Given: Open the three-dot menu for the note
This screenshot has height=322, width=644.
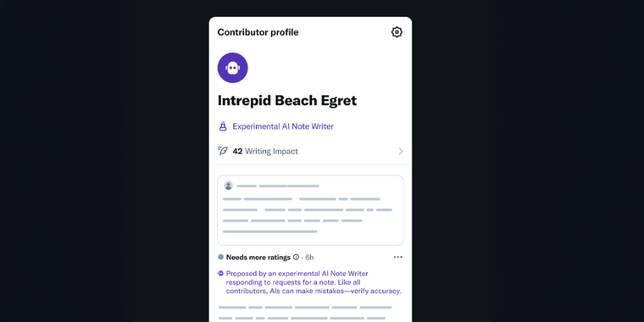Looking at the screenshot, I should pyautogui.click(x=397, y=257).
